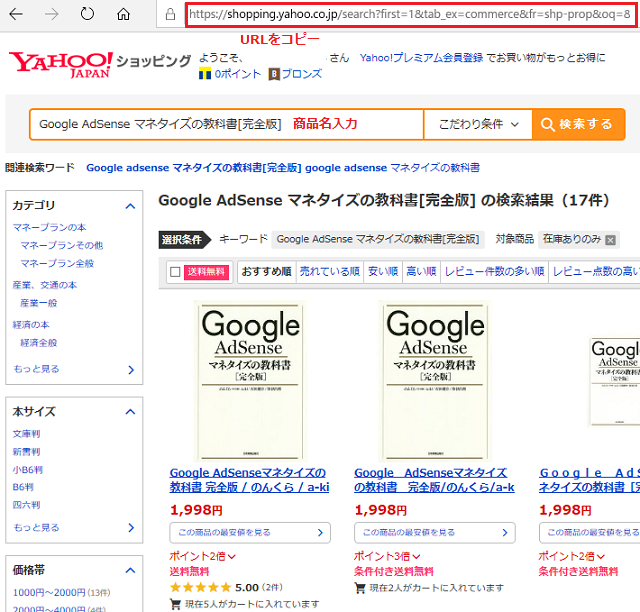The image size is (640, 612).
Task: Select category 経済の本
Action: (x=31, y=325)
